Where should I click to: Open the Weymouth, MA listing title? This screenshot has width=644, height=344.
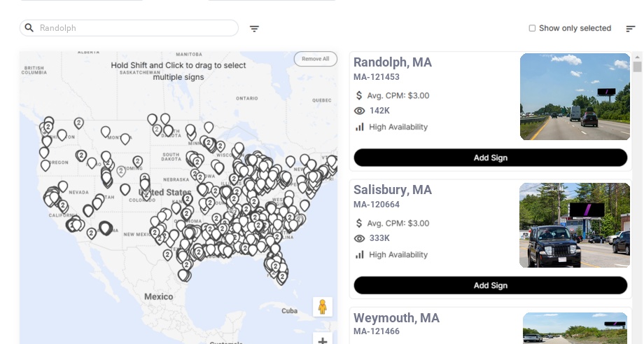(x=396, y=318)
